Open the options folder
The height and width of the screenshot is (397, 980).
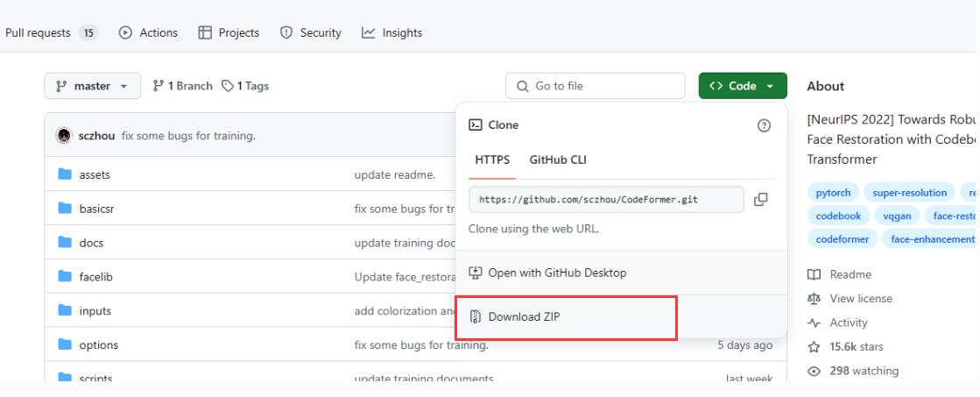pos(99,345)
